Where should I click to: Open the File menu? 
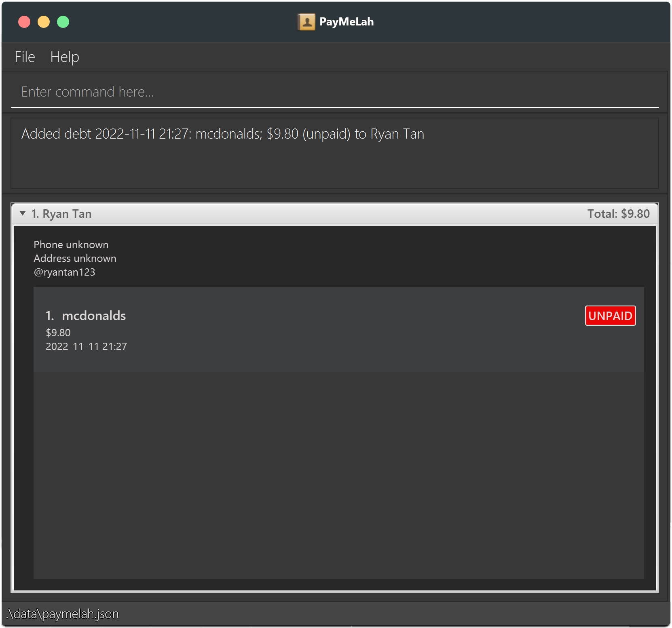(x=25, y=57)
